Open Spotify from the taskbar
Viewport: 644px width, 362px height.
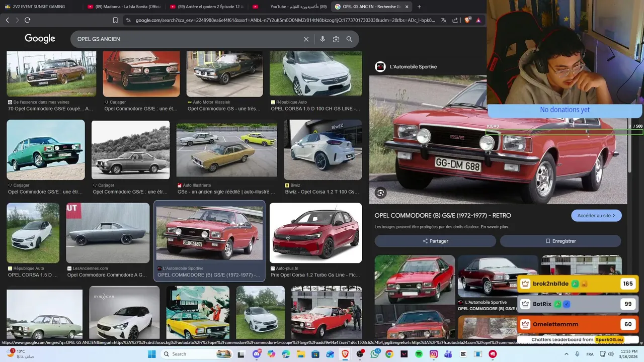(419, 354)
